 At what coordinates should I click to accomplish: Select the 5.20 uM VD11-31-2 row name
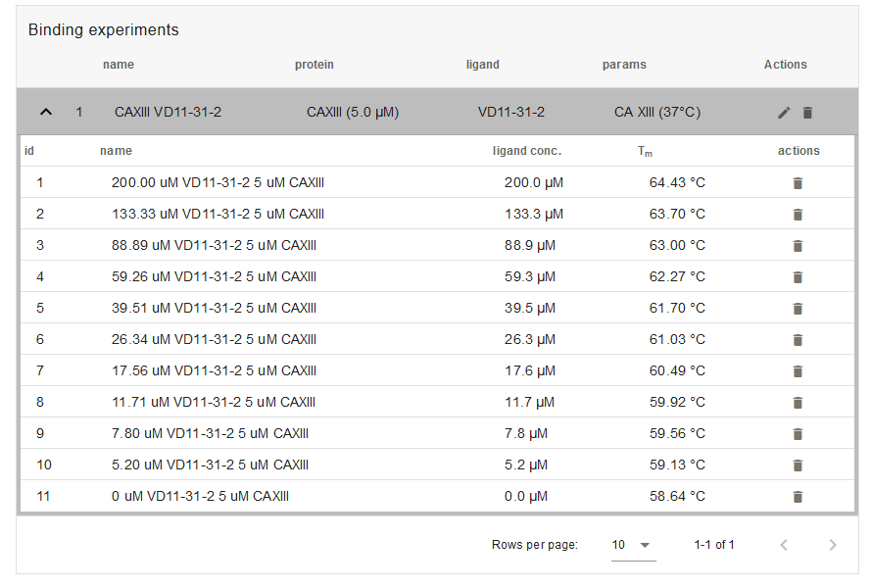[x=210, y=465]
